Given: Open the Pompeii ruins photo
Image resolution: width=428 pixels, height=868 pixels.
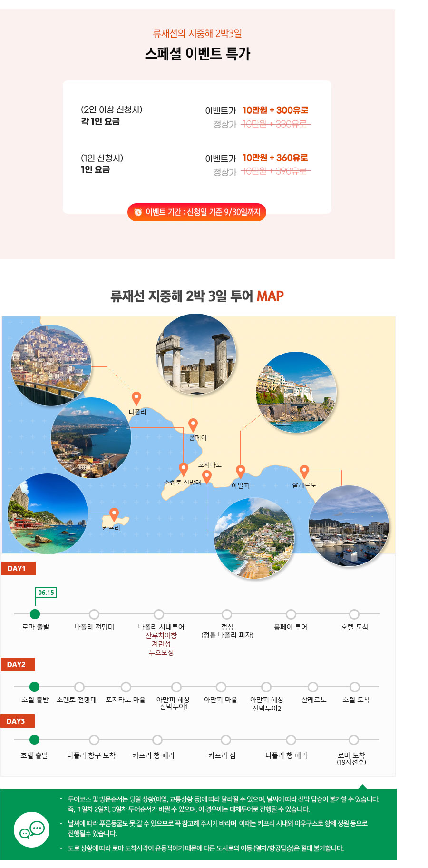Looking at the screenshot, I should [x=196, y=354].
